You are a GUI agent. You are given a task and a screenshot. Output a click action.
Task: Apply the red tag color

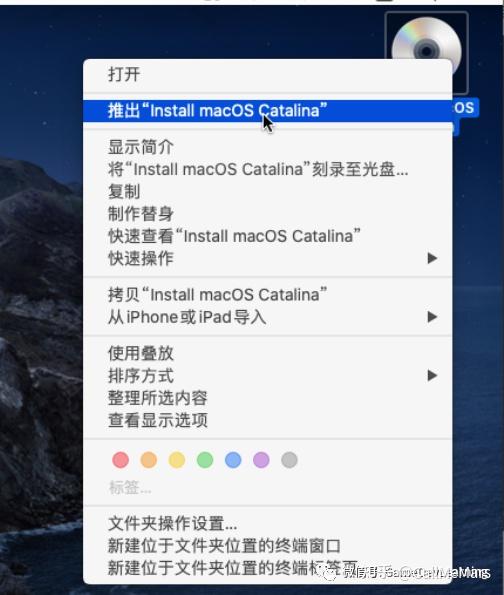tap(121, 460)
